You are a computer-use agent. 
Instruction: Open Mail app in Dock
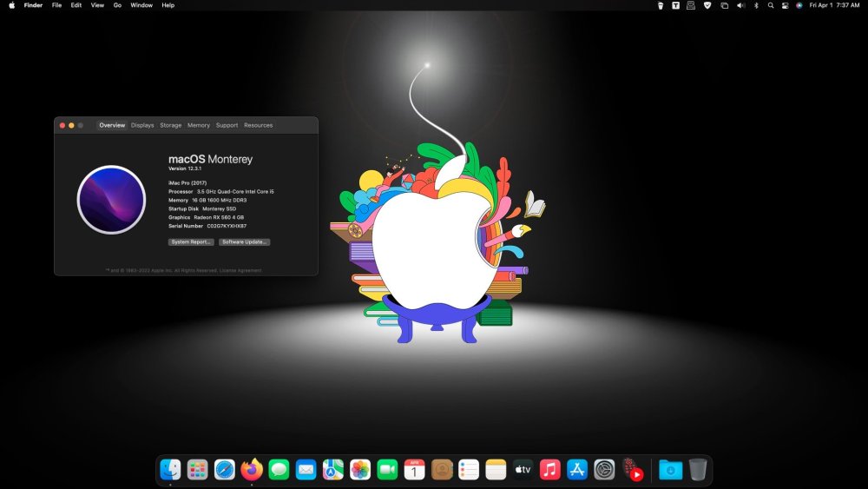click(306, 470)
